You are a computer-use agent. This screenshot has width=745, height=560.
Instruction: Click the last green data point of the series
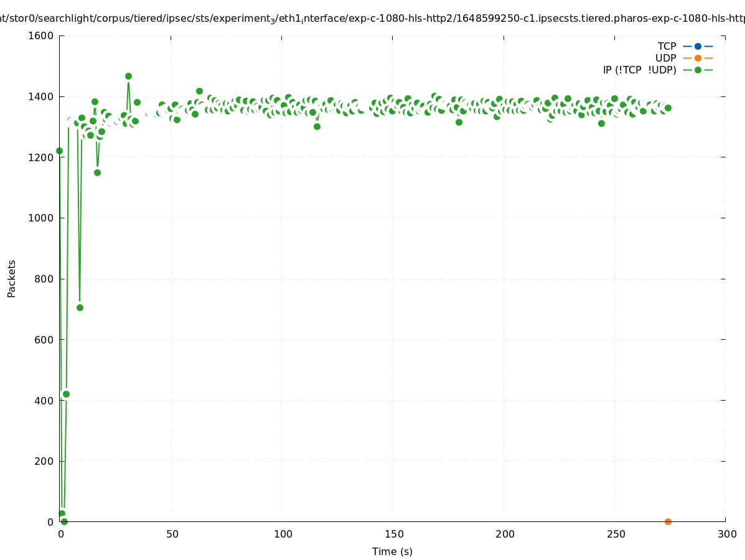coord(668,108)
